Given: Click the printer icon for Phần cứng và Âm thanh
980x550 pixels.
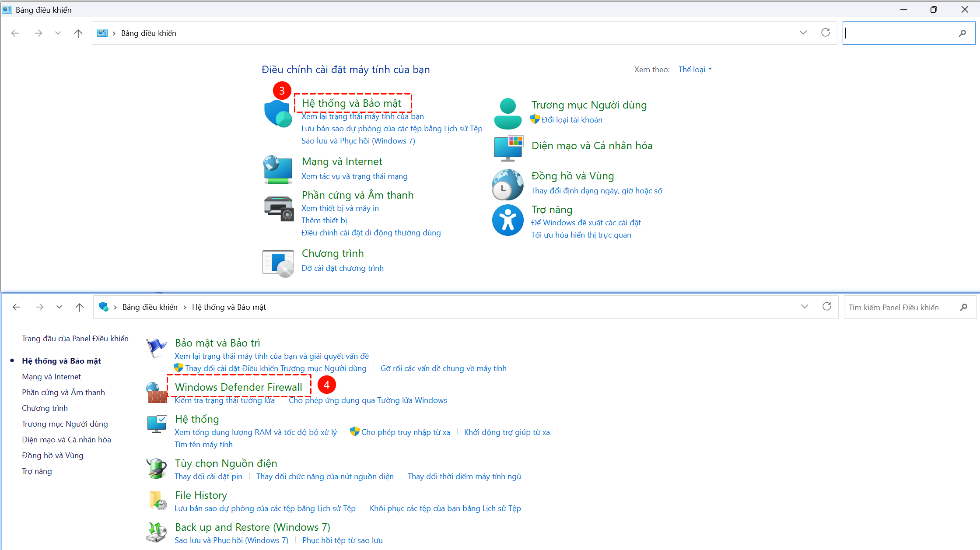Looking at the screenshot, I should [x=278, y=208].
